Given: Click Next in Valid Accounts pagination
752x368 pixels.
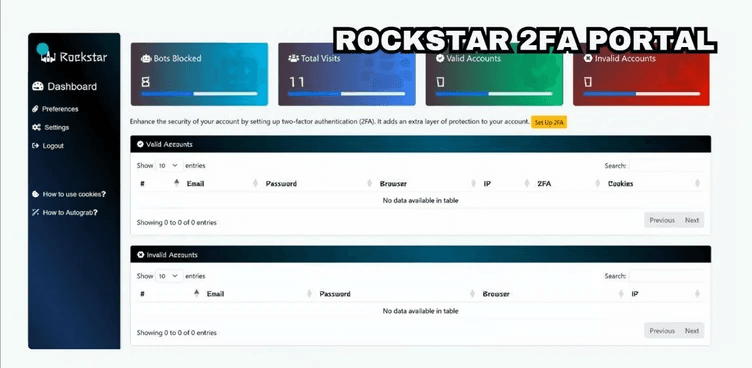Looking at the screenshot, I should tap(692, 220).
